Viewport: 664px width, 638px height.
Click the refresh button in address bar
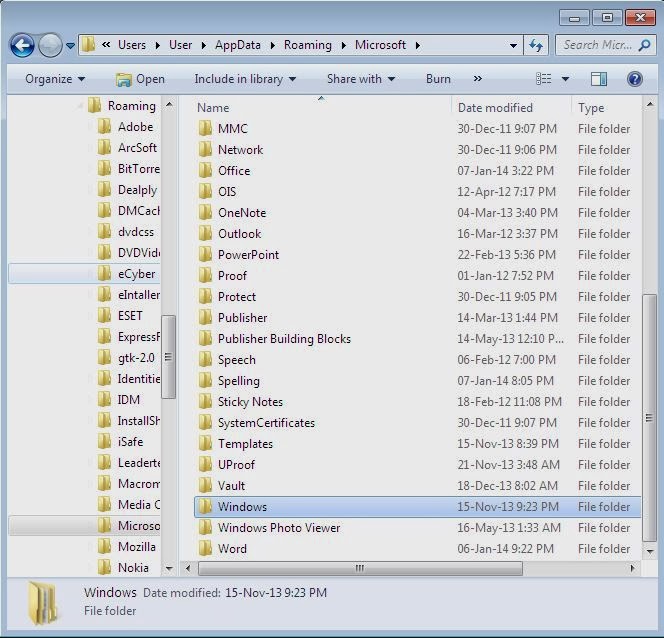point(536,45)
